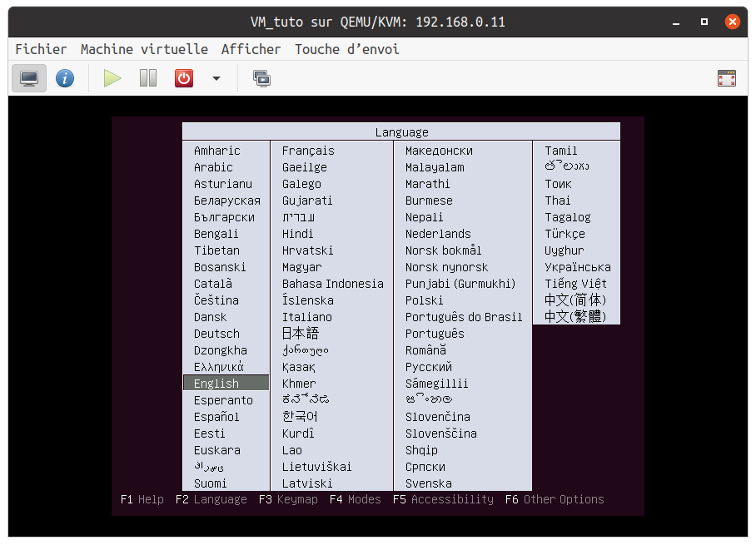This screenshot has height=545, width=756.
Task: Click F6 Other Options at the bottom
Action: (554, 499)
